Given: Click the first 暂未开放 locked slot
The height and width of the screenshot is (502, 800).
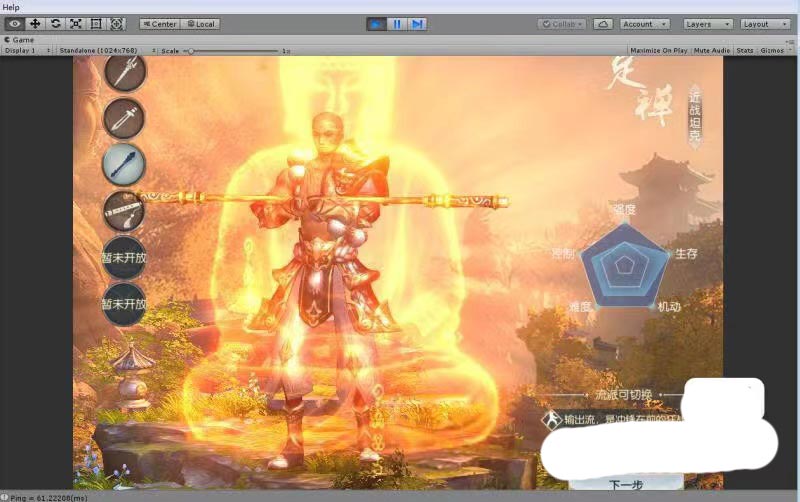Looking at the screenshot, I should (x=124, y=258).
